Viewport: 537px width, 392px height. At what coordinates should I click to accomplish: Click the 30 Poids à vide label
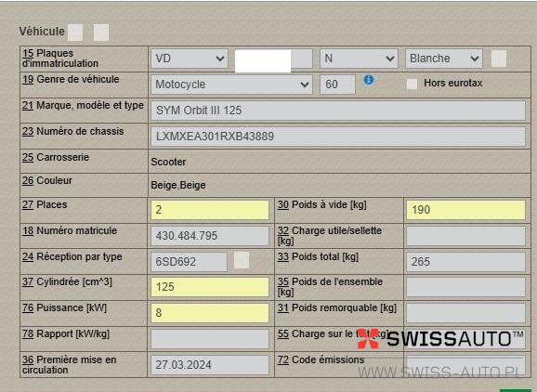coord(322,204)
